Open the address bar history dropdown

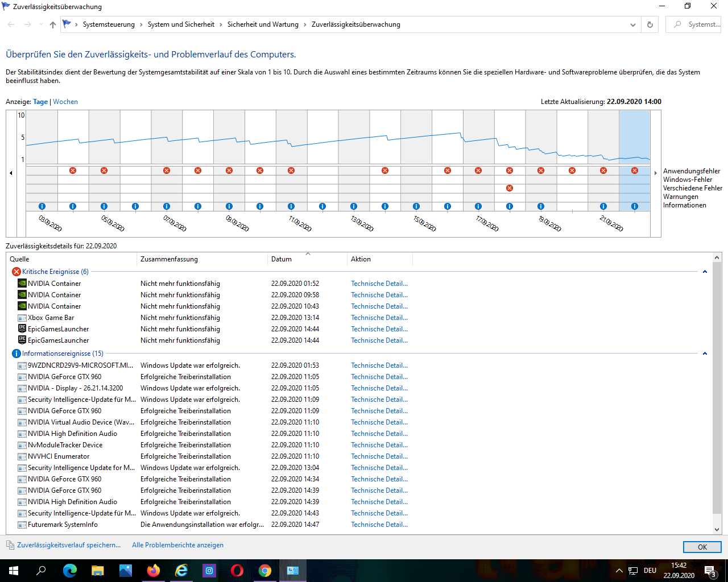coord(633,24)
